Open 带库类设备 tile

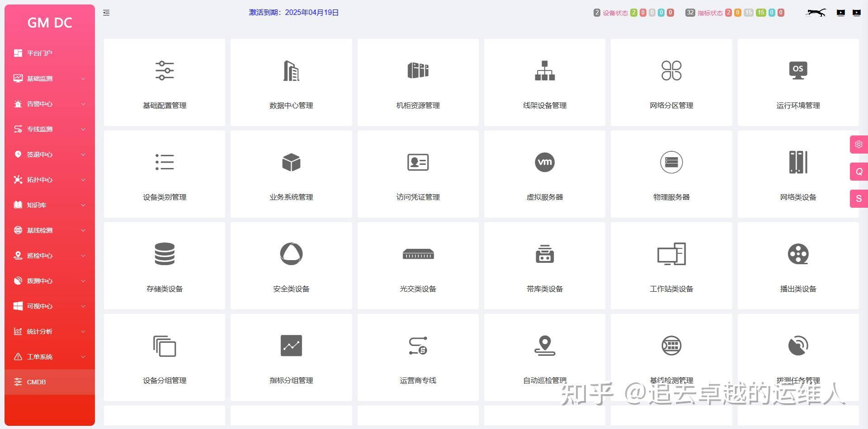click(545, 266)
